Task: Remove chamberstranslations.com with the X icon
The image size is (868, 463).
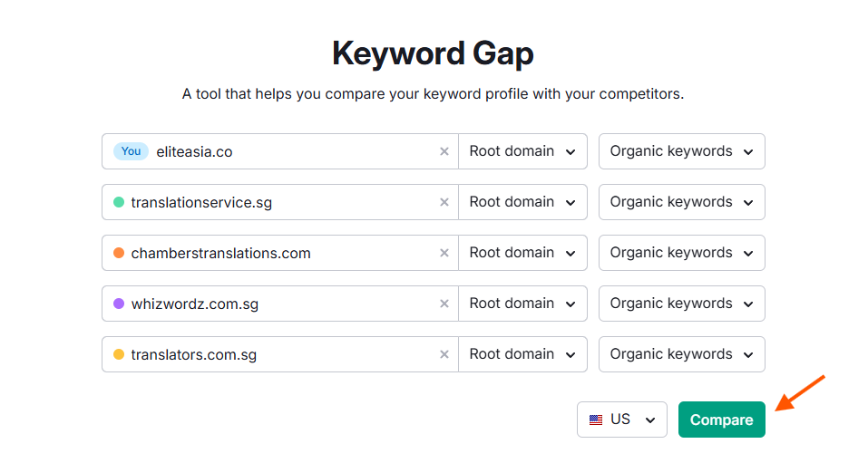Action: (x=444, y=253)
